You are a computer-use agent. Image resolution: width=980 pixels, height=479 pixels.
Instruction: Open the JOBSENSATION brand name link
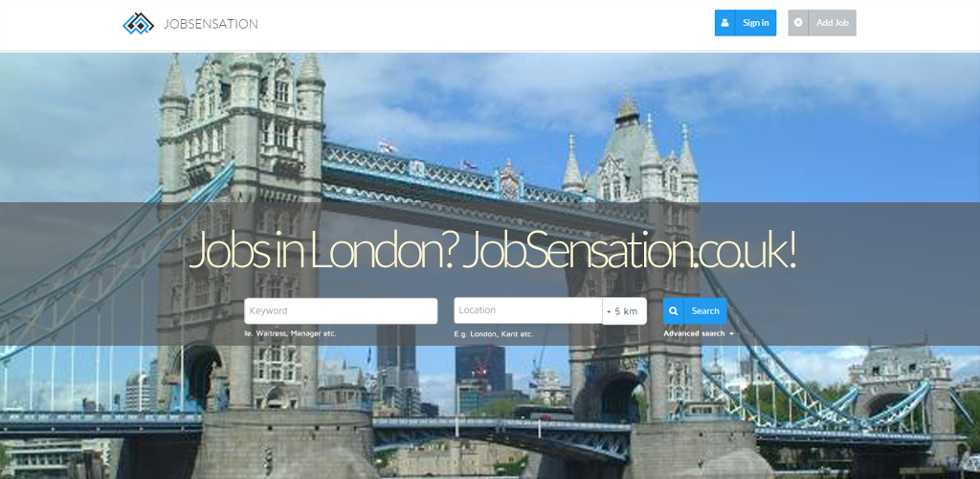(x=211, y=24)
